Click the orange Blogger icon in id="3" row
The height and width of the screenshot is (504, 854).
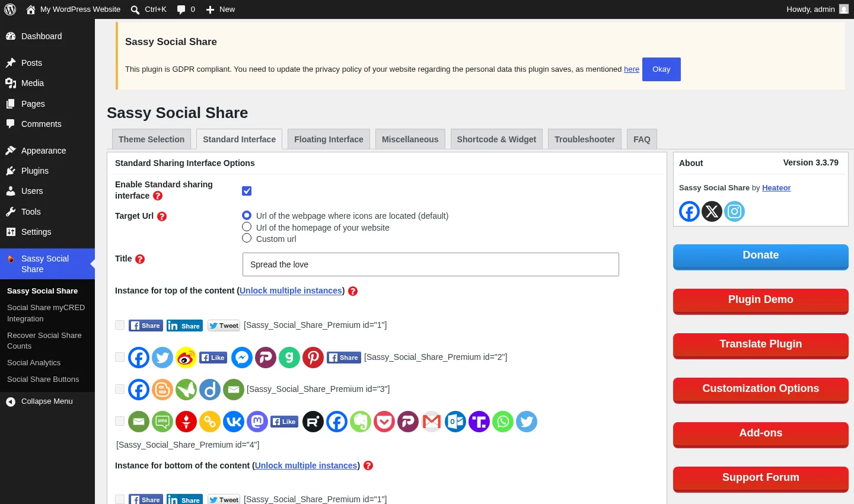(162, 390)
